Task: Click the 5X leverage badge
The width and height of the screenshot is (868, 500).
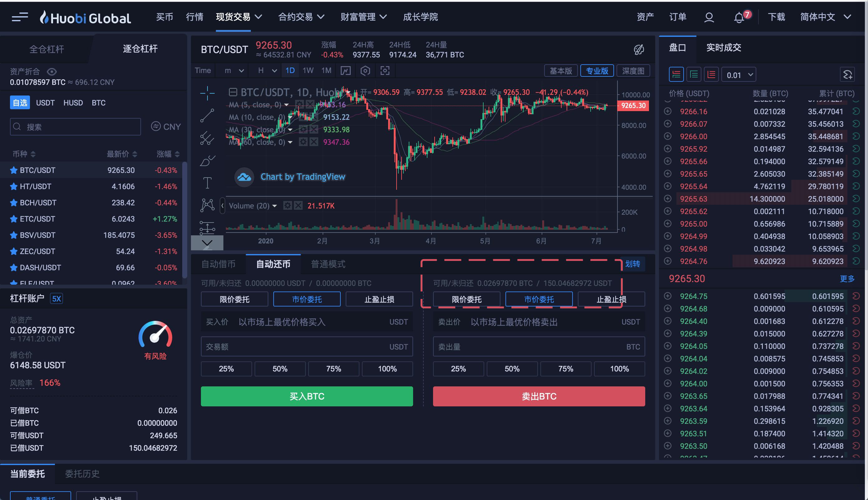Action: click(57, 299)
